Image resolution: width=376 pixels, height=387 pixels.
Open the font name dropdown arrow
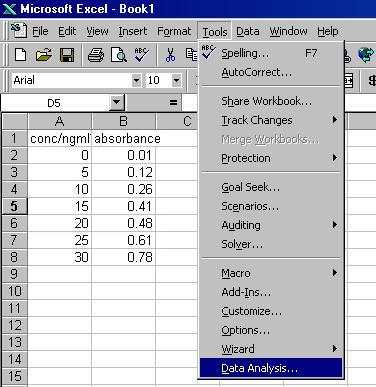[136, 80]
